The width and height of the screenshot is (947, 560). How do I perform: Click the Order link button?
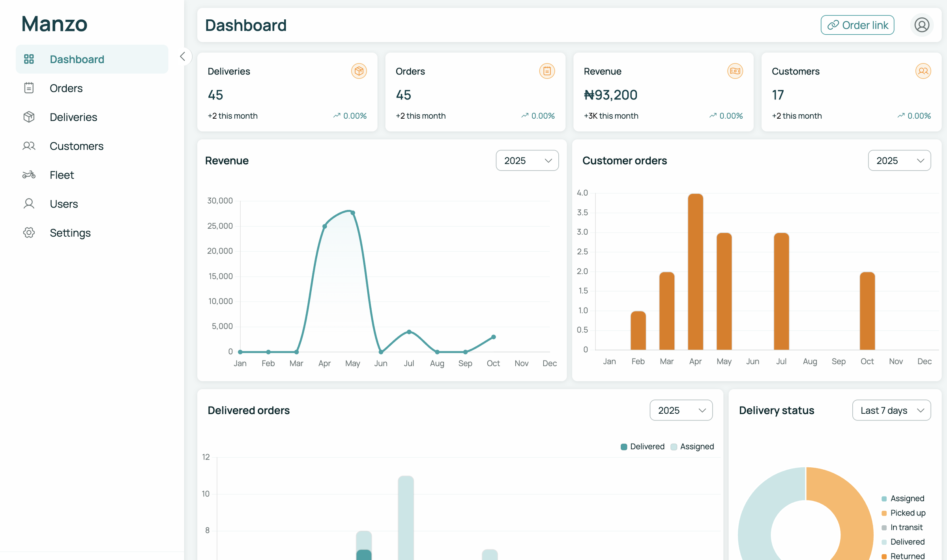point(857,25)
